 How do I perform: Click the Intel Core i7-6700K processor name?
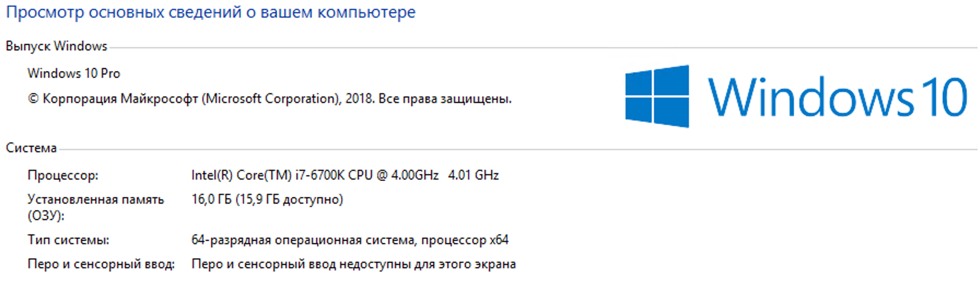[314, 175]
